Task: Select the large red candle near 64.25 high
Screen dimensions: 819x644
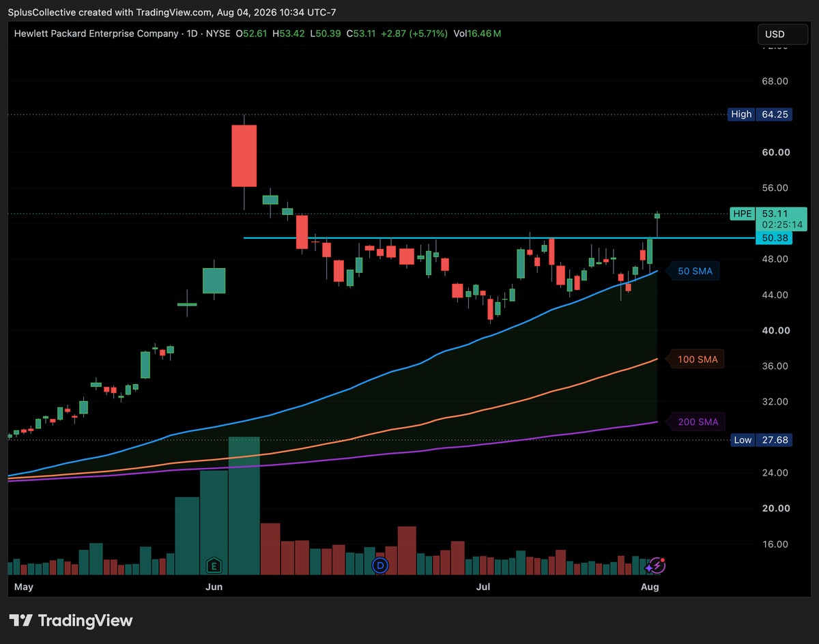Action: point(244,156)
